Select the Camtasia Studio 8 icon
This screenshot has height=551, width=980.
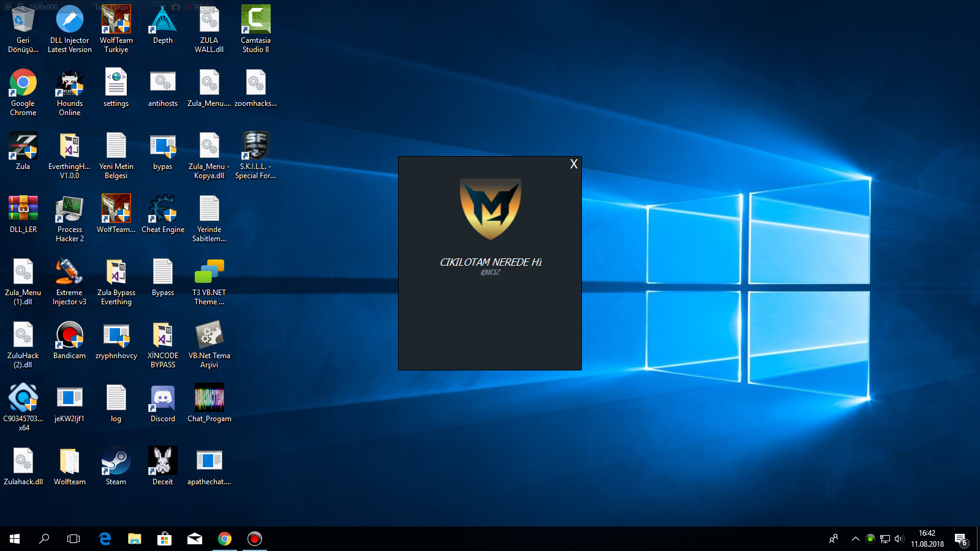tap(255, 29)
